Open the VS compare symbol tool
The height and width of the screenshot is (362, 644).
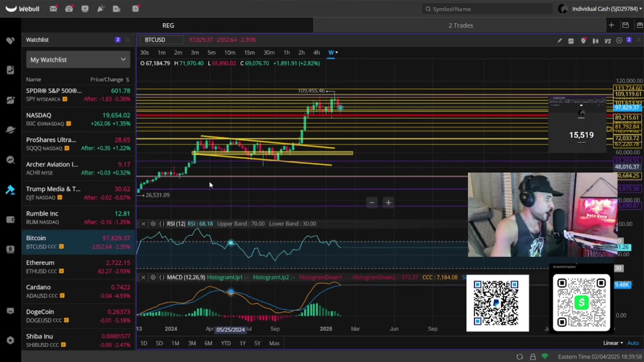point(608,41)
